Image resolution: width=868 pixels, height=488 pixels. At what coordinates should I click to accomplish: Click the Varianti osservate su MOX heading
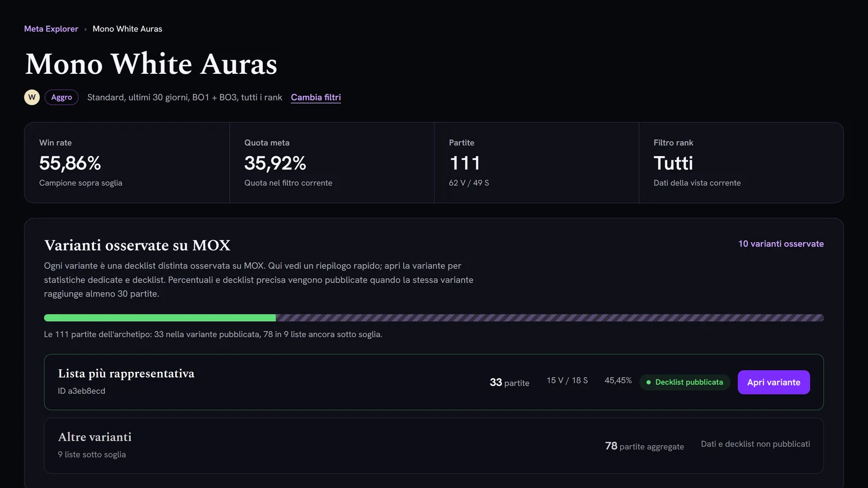coord(137,245)
